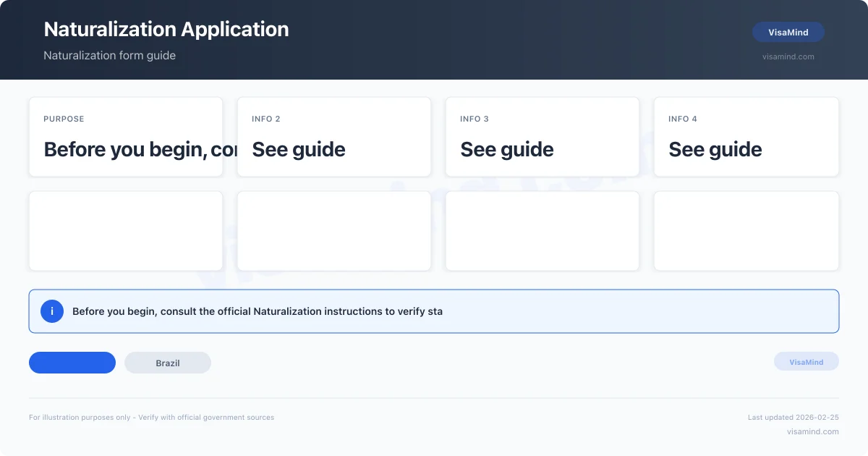Click the empty card beneath INFO 4
Image resolution: width=868 pixels, height=456 pixels.
(746, 231)
